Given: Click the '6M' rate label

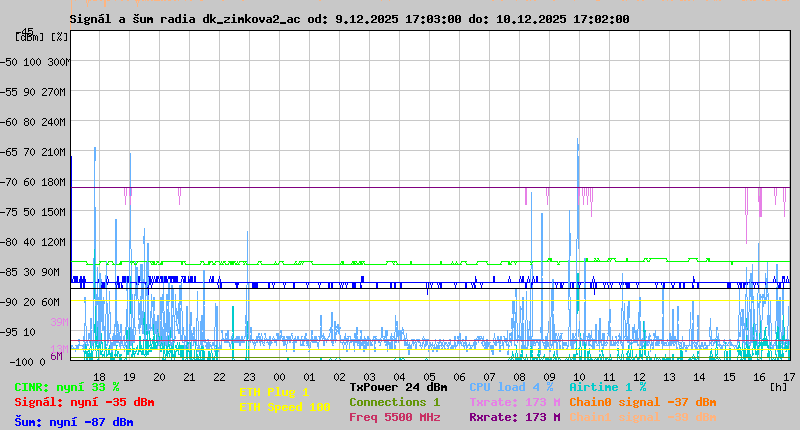Looking at the screenshot, I should [56, 356].
